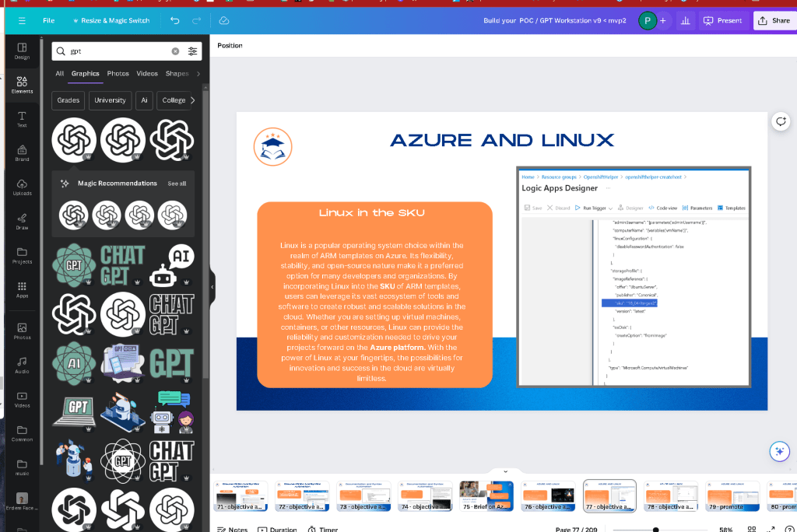This screenshot has width=797, height=532.
Task: Switch to the Photos tab in Elements
Action: coord(118,74)
